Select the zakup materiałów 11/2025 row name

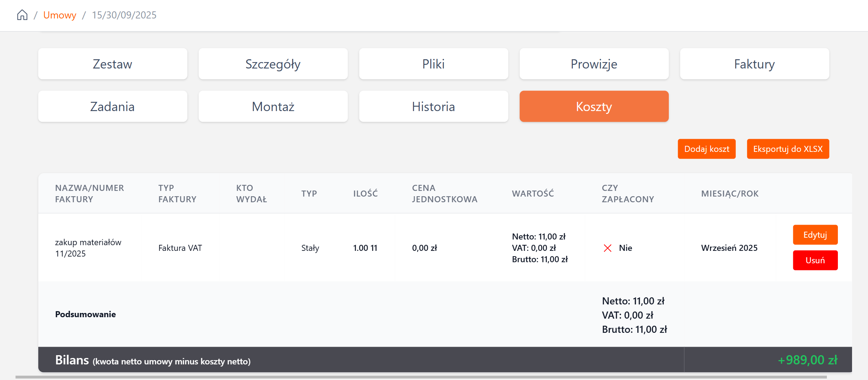88,248
